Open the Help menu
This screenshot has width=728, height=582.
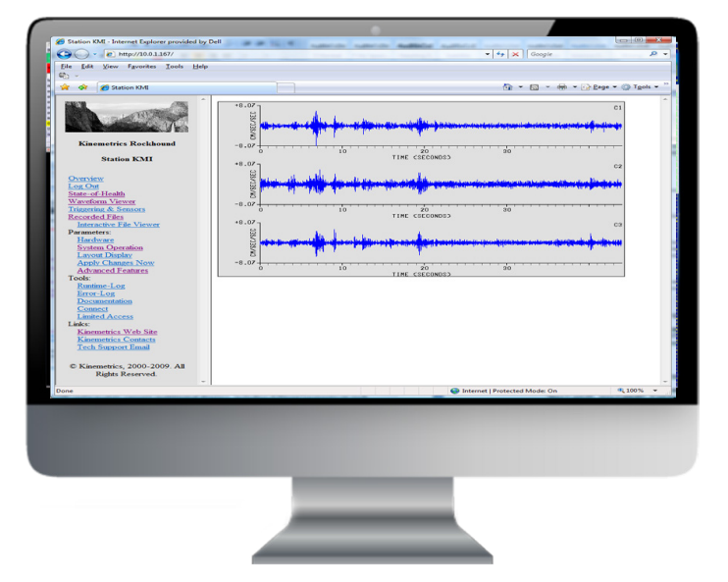200,67
